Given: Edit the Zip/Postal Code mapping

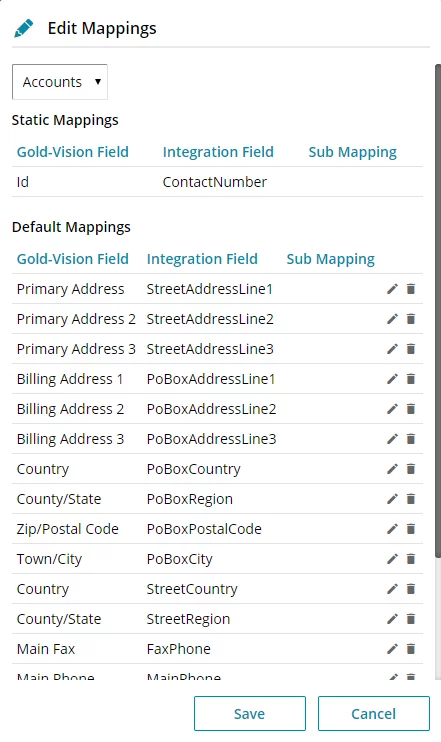Looking at the screenshot, I should 392,529.
